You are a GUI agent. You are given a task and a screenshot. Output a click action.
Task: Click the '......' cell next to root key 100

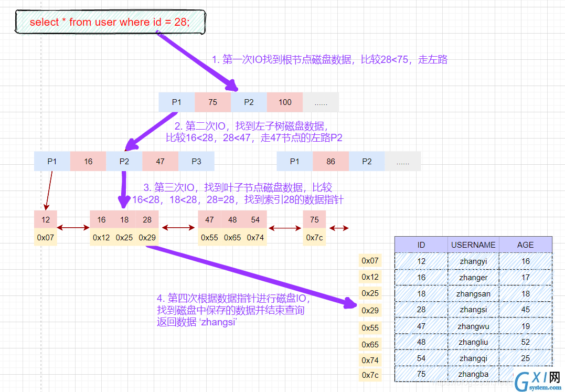[x=321, y=102]
